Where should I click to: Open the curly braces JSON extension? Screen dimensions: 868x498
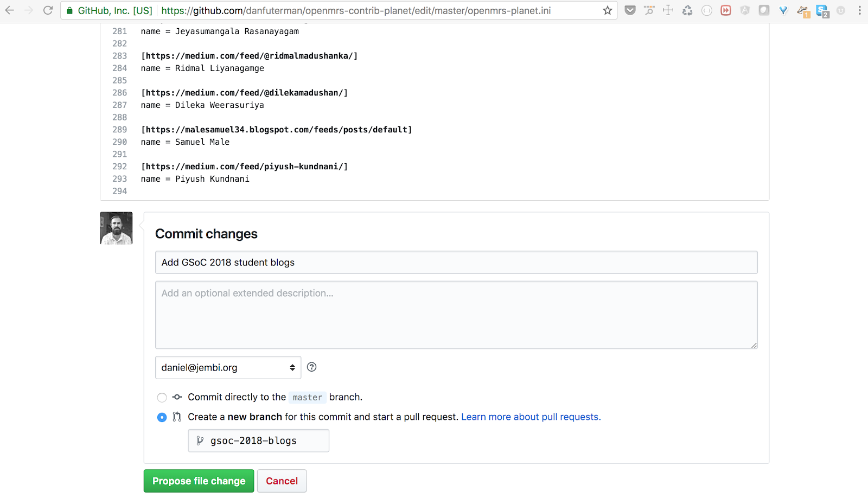pos(706,10)
